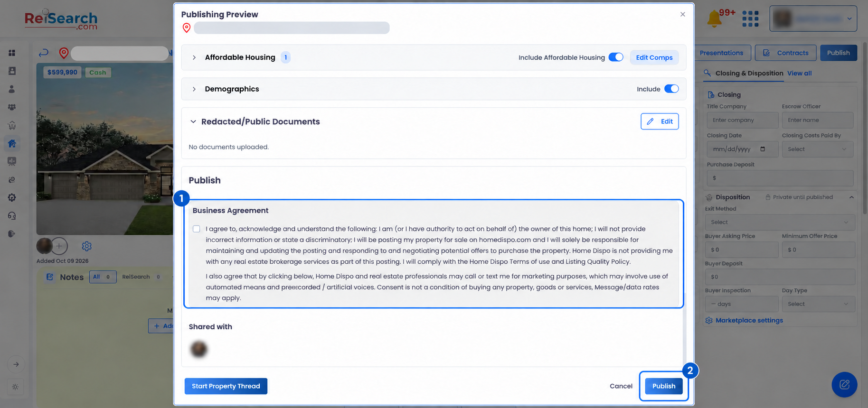This screenshot has width=868, height=408.
Task: Open the user account dropdown
Action: (813, 19)
